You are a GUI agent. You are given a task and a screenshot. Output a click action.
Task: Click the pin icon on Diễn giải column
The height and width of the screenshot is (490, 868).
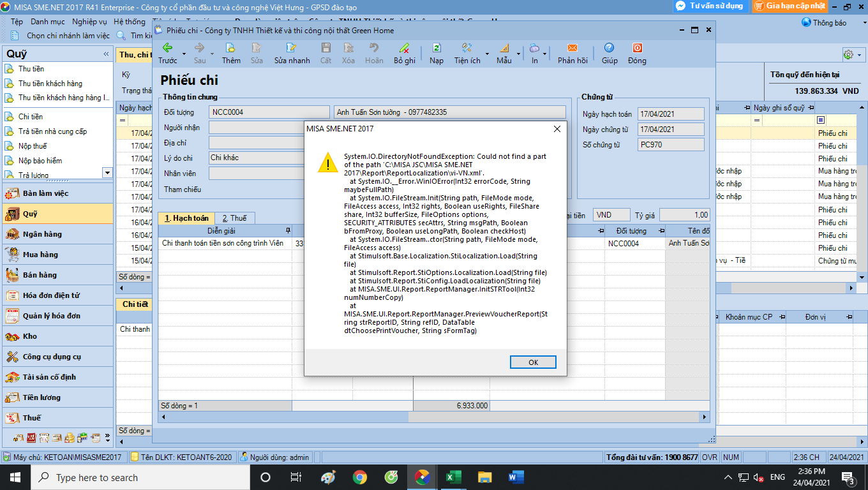(x=288, y=230)
